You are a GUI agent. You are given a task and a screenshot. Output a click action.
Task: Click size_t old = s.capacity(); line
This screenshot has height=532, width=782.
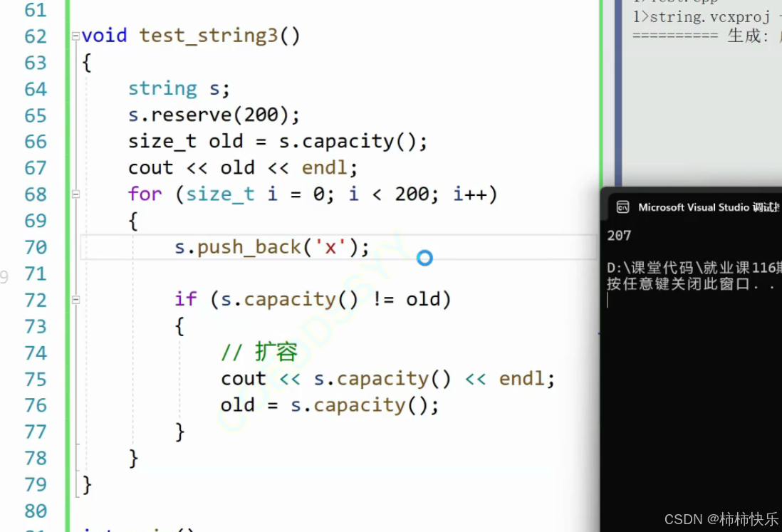278,142
